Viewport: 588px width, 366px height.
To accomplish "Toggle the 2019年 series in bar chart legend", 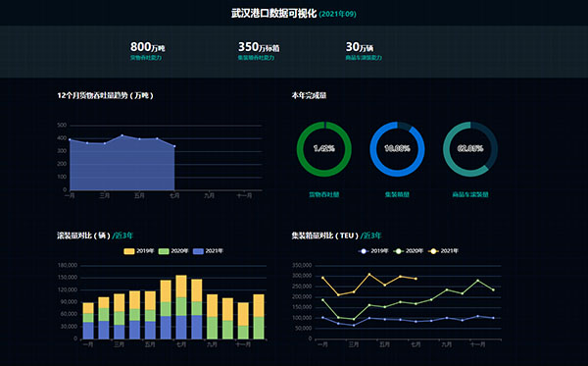I will click(x=139, y=251).
